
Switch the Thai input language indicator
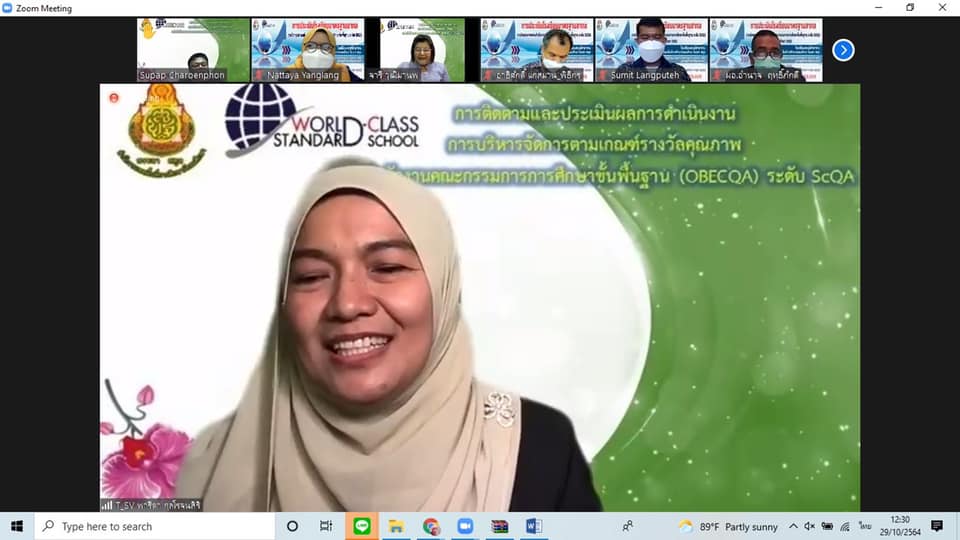click(864, 527)
